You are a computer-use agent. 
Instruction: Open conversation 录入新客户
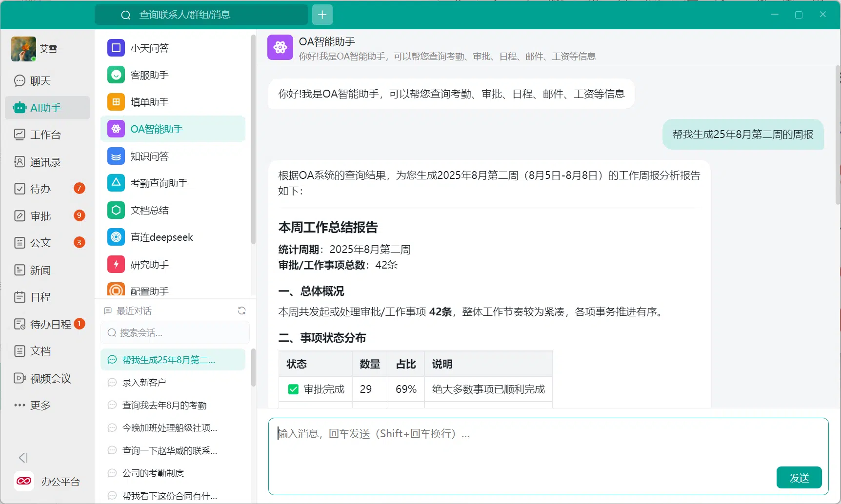[173, 383]
